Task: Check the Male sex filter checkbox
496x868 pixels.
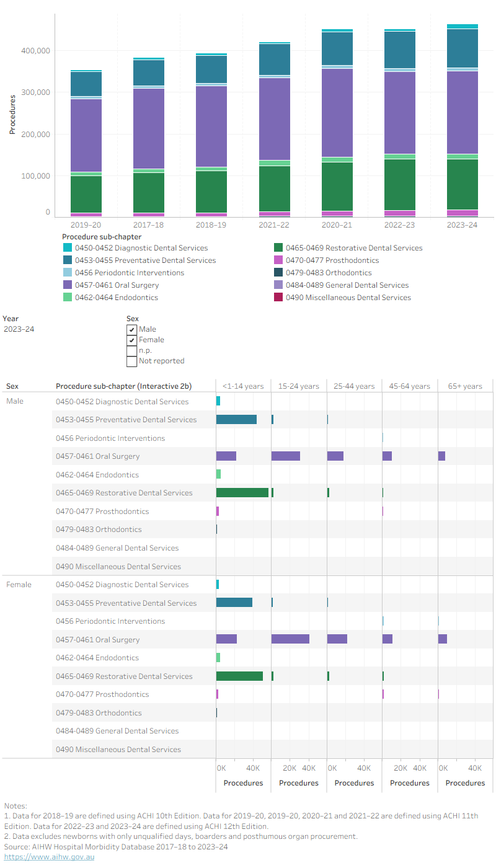Action: click(x=131, y=329)
